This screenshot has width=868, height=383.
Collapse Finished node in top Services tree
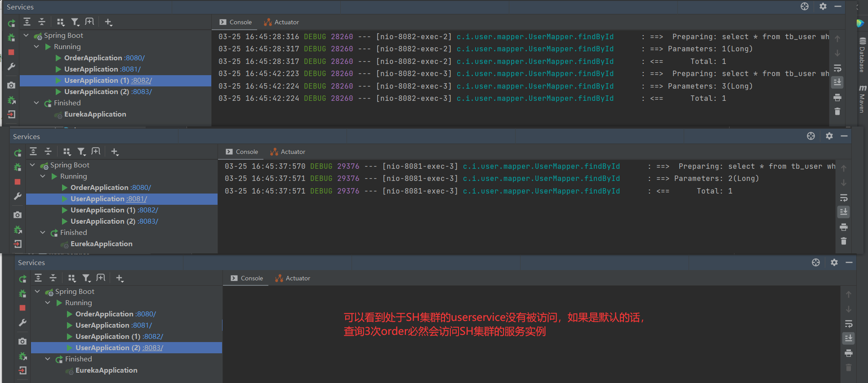point(36,103)
